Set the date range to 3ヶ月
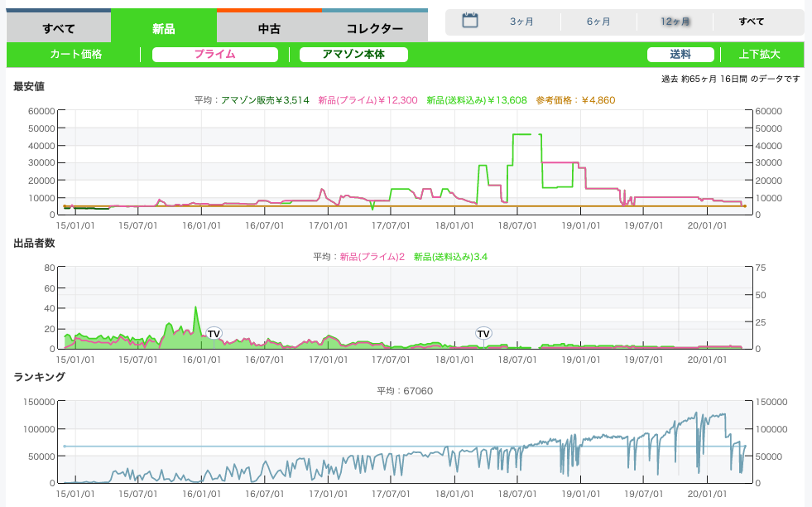Screen dimensions: 812x507 (x=522, y=22)
